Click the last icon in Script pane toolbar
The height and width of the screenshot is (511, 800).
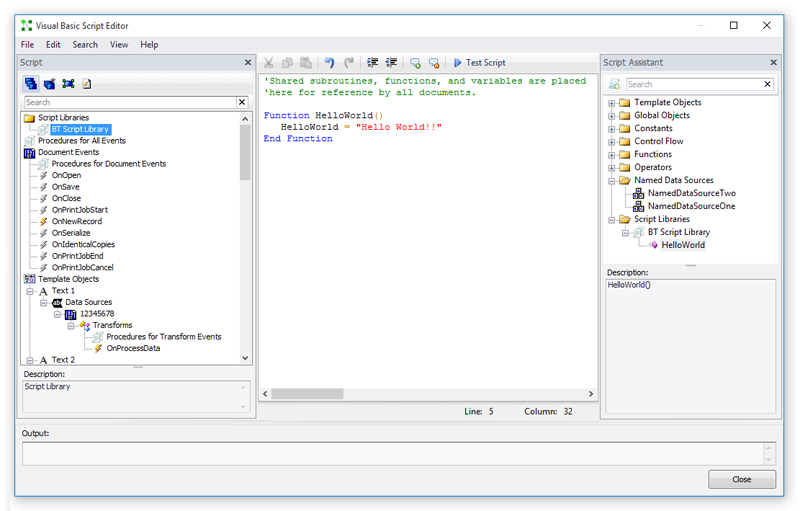point(87,84)
